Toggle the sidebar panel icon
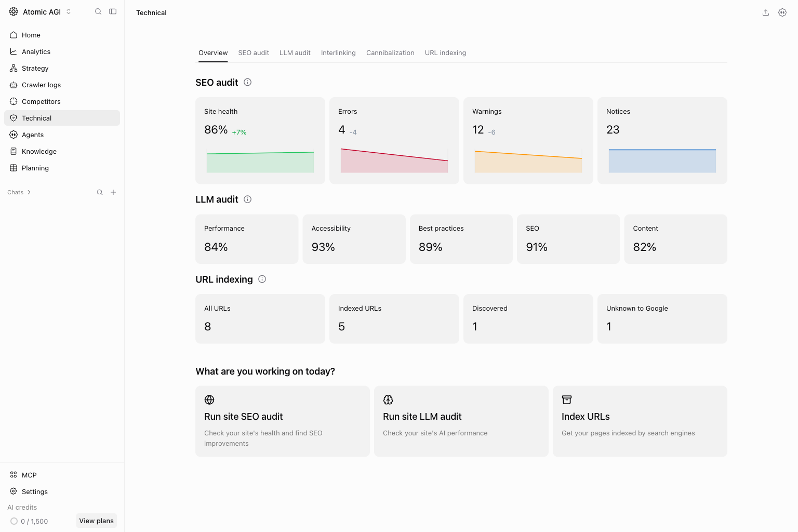Viewport: 798px width, 532px height. click(113, 11)
